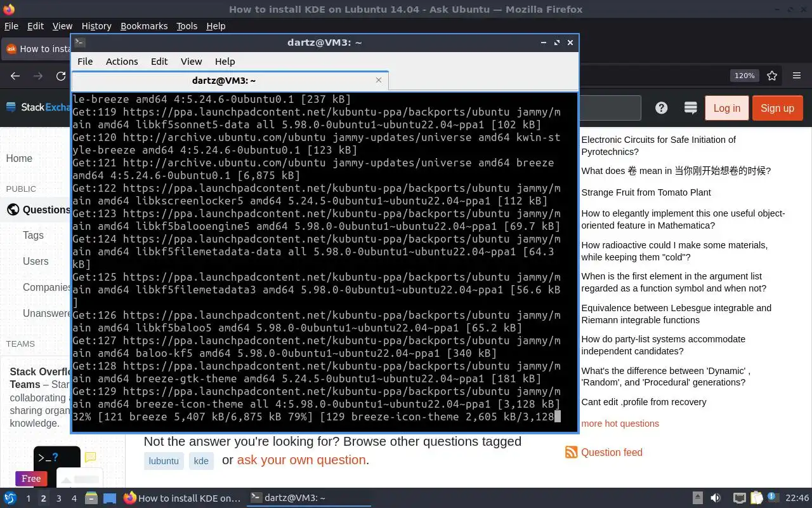Screen dimensions: 812x508
Task: Open terminal Edit menu
Action: coord(159,62)
